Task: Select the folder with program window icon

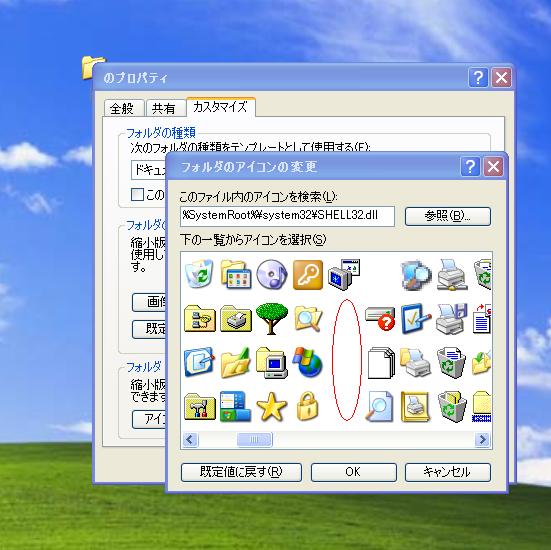Action: point(236,274)
